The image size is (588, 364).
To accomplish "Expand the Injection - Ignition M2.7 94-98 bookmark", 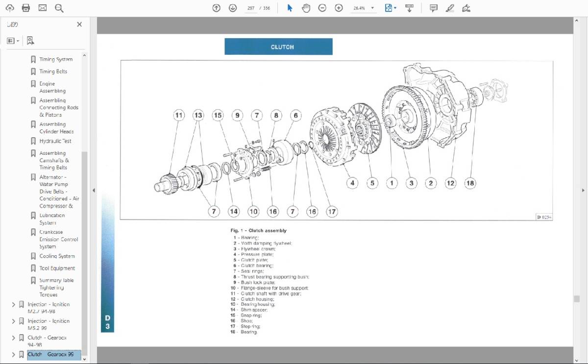I will point(13,305).
